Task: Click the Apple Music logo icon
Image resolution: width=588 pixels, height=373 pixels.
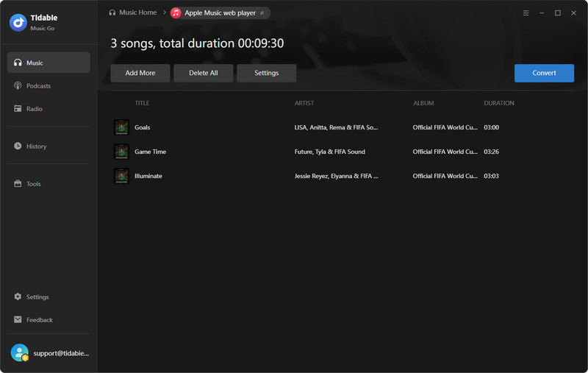Action: (x=176, y=13)
